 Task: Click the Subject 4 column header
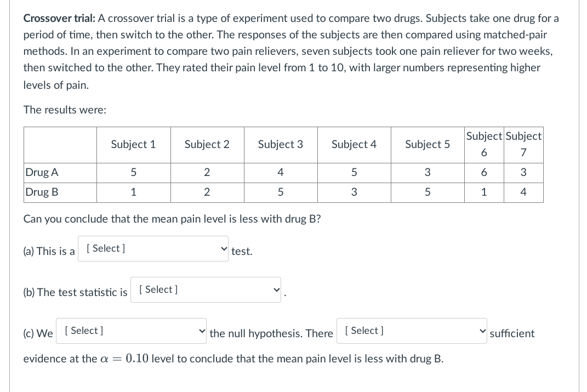pyautogui.click(x=354, y=145)
